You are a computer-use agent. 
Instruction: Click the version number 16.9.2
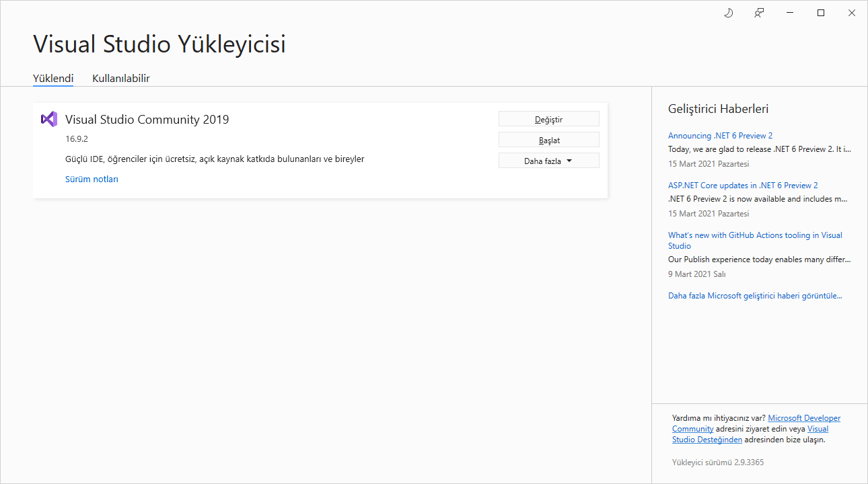point(77,139)
